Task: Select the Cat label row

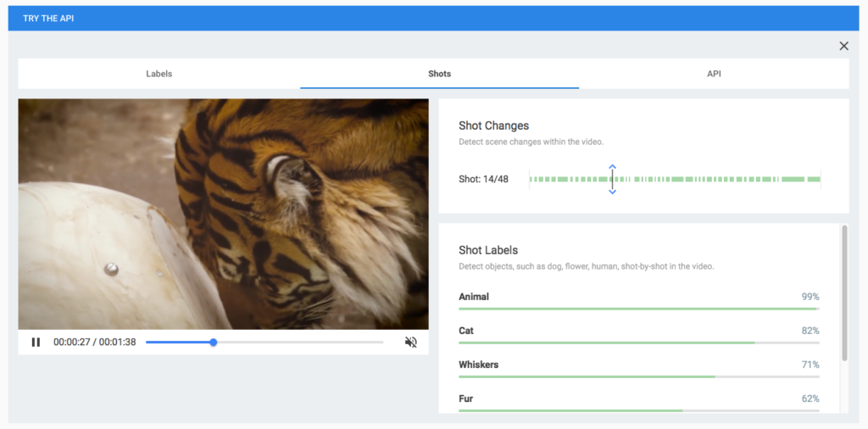Action: [638, 331]
